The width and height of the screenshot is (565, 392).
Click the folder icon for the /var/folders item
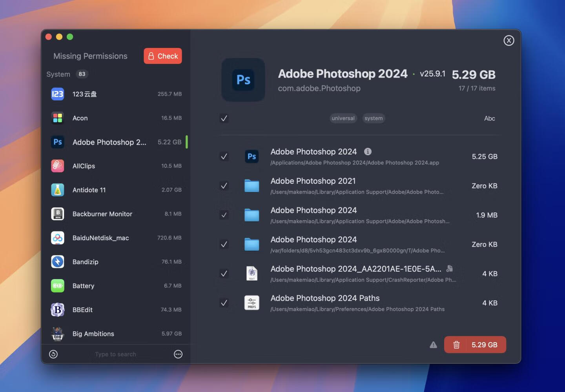pyautogui.click(x=252, y=245)
